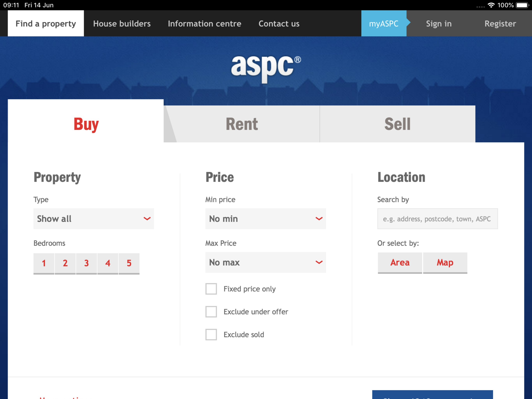This screenshot has height=399, width=532.
Task: Enable Exclude under offer checkbox
Action: coord(211,312)
